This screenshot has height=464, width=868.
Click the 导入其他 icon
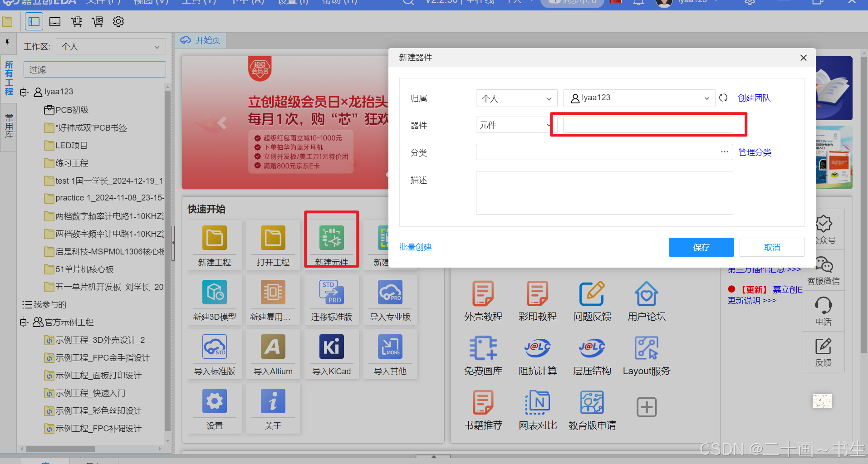(390, 347)
